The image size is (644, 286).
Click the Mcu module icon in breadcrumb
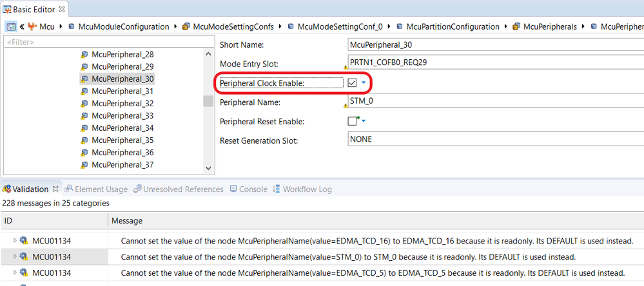(x=32, y=27)
